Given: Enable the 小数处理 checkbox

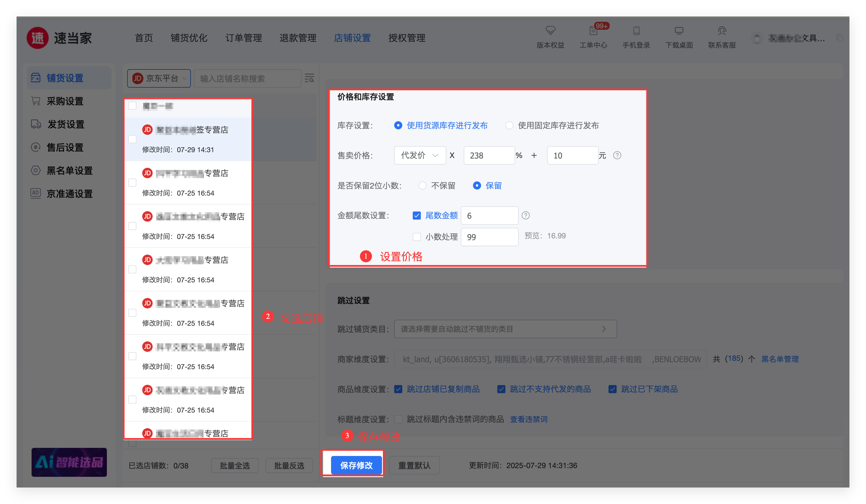Looking at the screenshot, I should coord(416,237).
